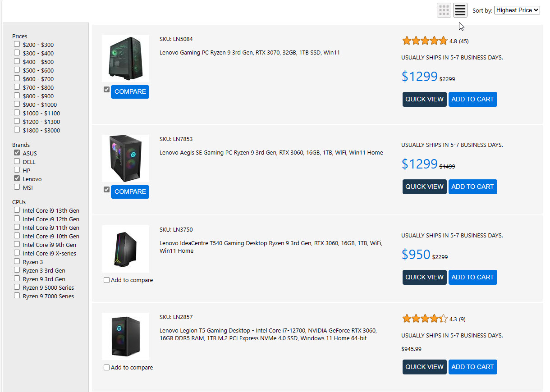Add the Lenovo Gaming PC RTX 3070 to cart

click(x=472, y=100)
